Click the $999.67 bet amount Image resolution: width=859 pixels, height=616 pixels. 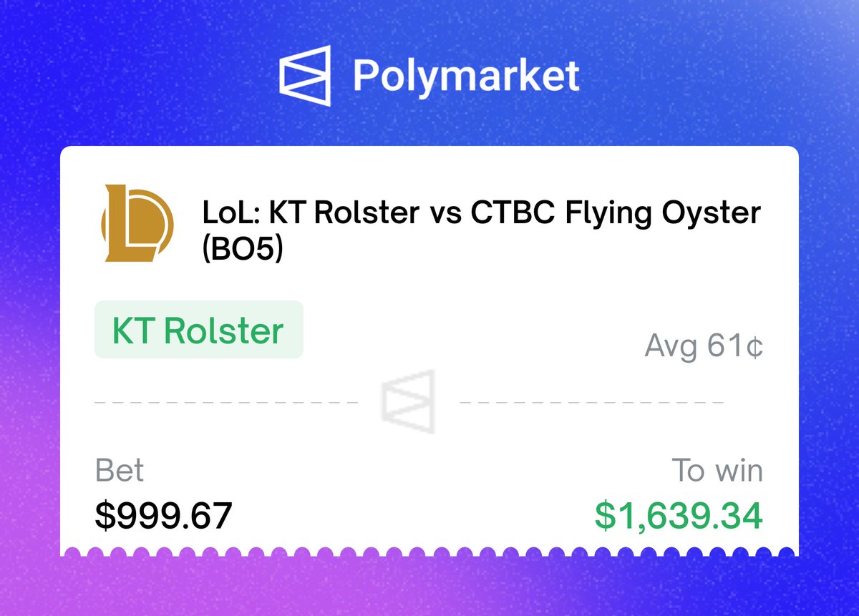click(164, 515)
